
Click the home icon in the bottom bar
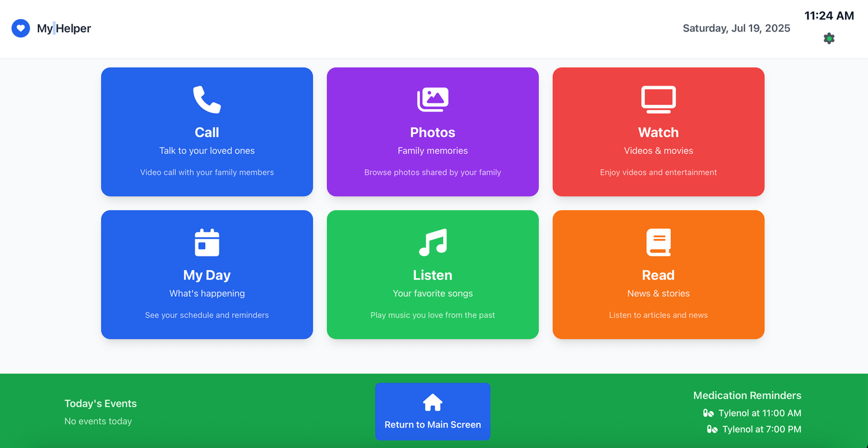tap(432, 403)
